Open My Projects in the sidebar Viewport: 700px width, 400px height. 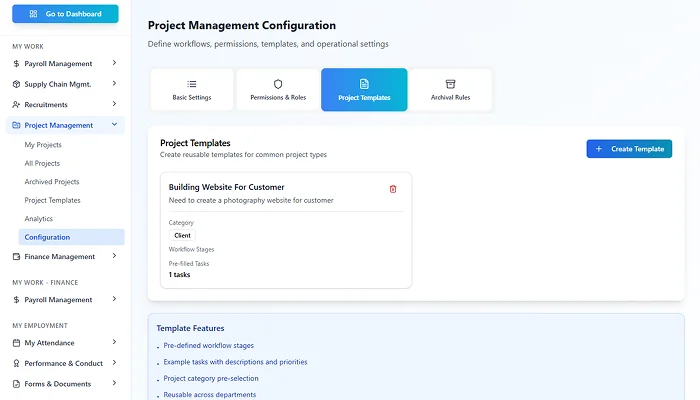click(43, 145)
